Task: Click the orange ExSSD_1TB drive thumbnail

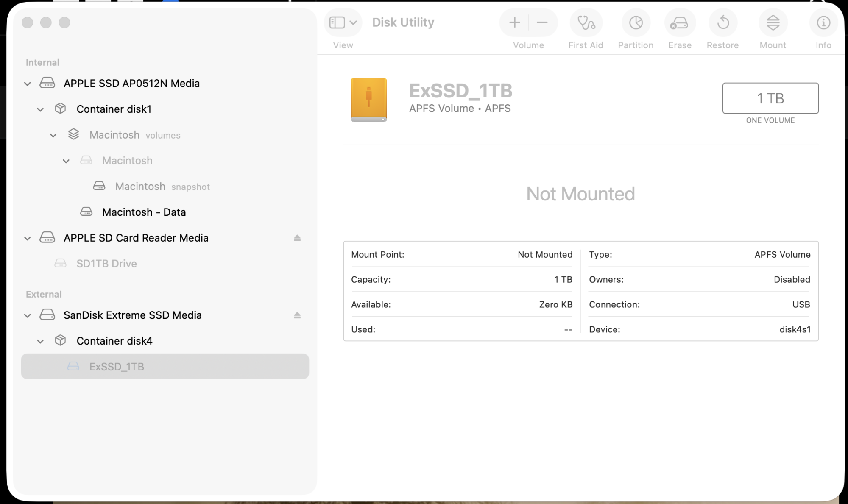Action: click(368, 100)
